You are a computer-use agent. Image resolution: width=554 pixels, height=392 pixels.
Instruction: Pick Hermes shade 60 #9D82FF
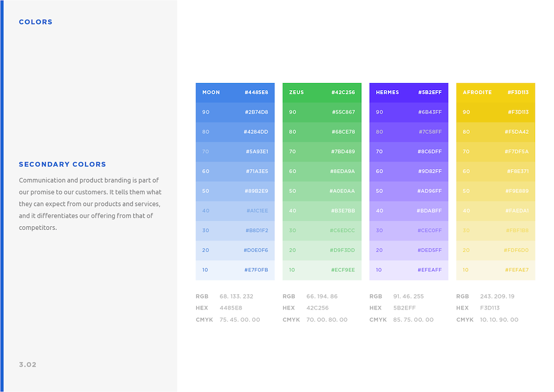409,171
